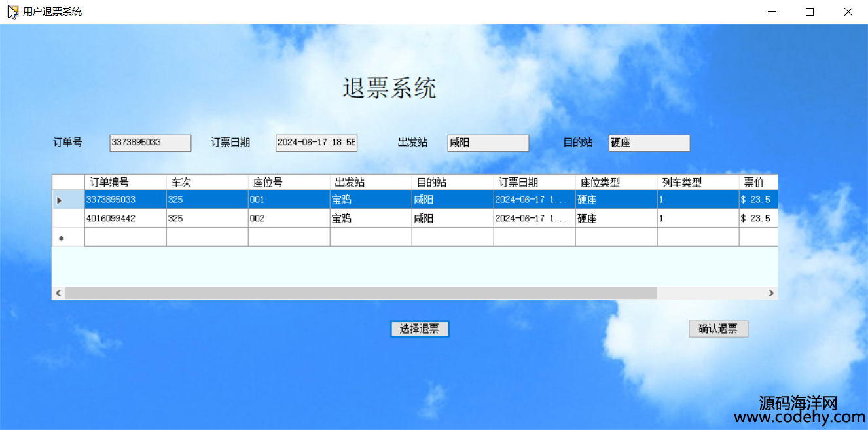Viewport: 868px width, 430px height.
Task: Click price cell in seat 002 row
Action: [x=759, y=219]
